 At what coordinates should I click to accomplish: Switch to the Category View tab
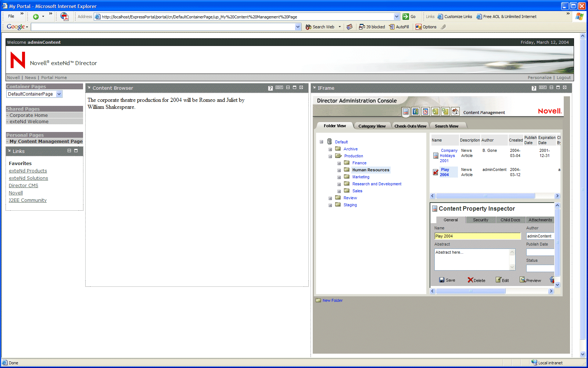[372, 126]
